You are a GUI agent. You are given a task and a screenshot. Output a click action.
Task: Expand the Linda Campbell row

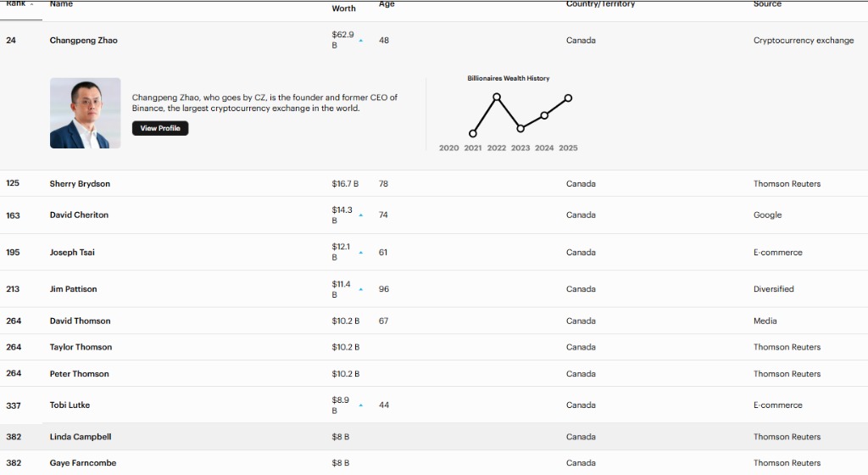pos(434,437)
